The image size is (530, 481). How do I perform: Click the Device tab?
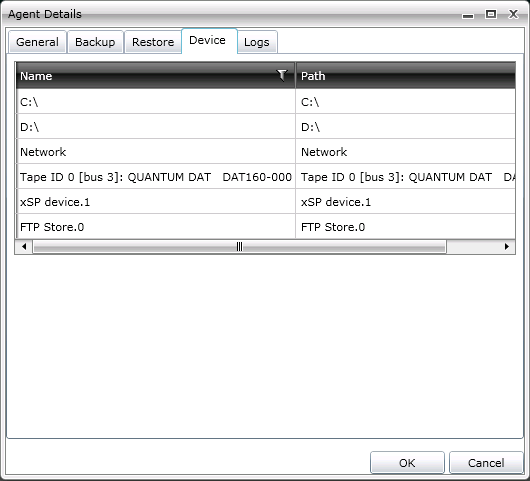pyautogui.click(x=208, y=41)
